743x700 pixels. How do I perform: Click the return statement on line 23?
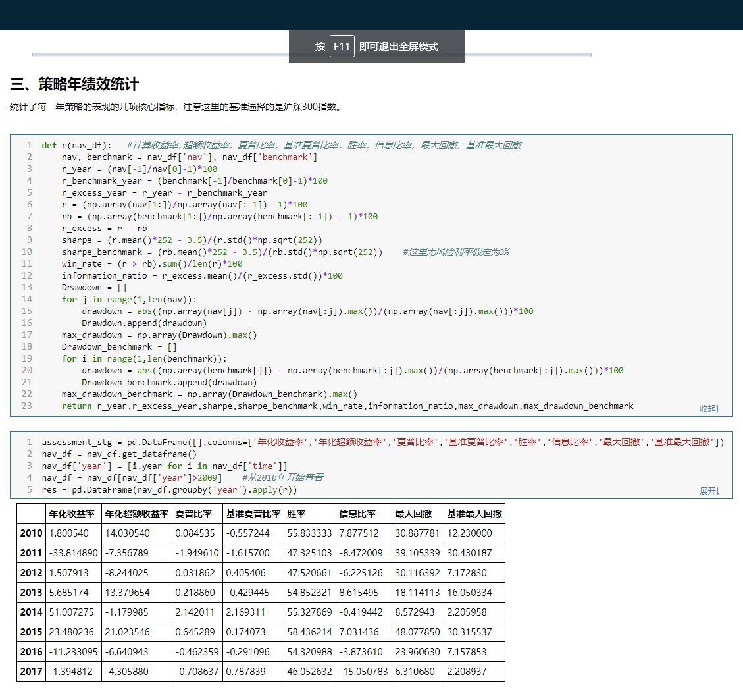click(x=347, y=406)
